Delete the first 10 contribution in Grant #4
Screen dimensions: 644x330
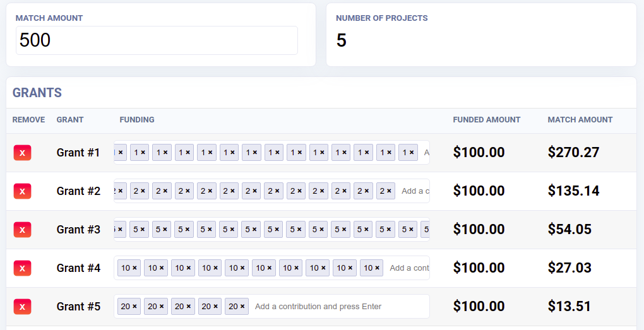tap(134, 268)
